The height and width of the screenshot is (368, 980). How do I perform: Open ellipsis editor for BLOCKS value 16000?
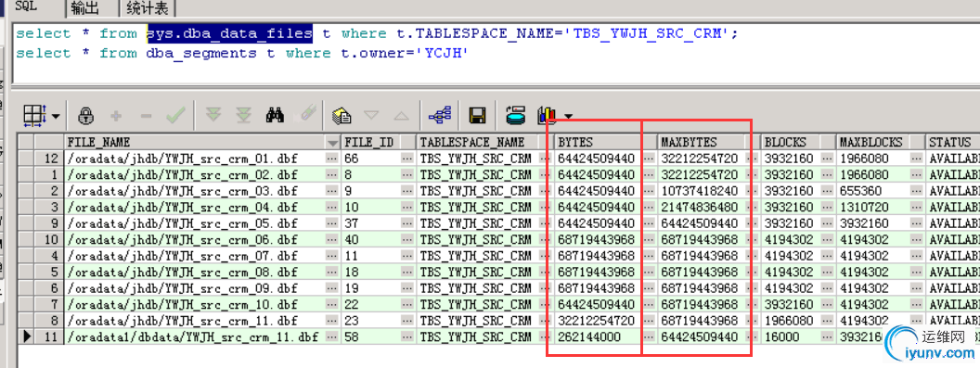pyautogui.click(x=828, y=336)
